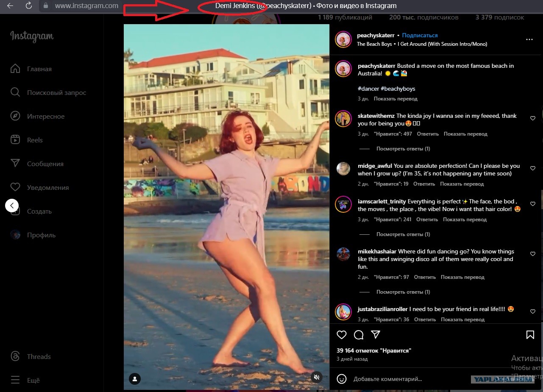Reply to iamscarlett_trinity comment
This screenshot has width=543, height=392.
(427, 220)
